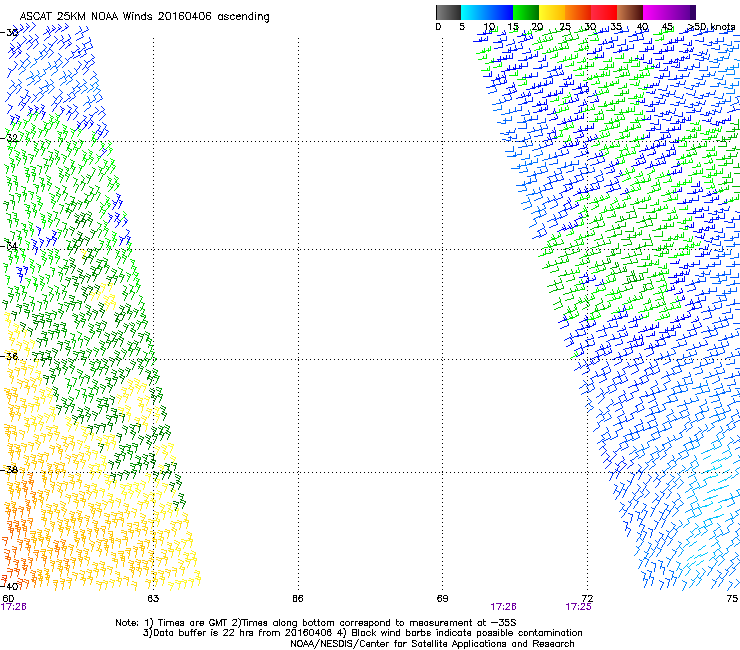Click the -40 latitude axis label
The height and width of the screenshot is (650, 740).
9,586
